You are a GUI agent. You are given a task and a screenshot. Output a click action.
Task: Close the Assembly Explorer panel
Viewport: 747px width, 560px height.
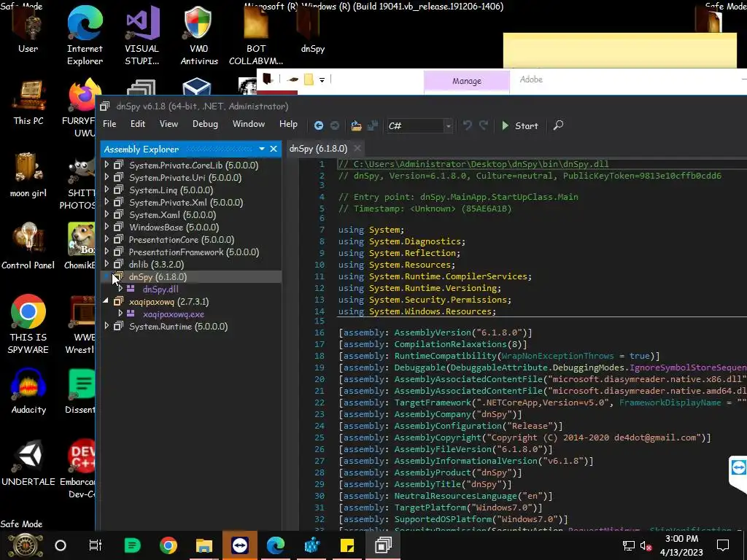[274, 149]
